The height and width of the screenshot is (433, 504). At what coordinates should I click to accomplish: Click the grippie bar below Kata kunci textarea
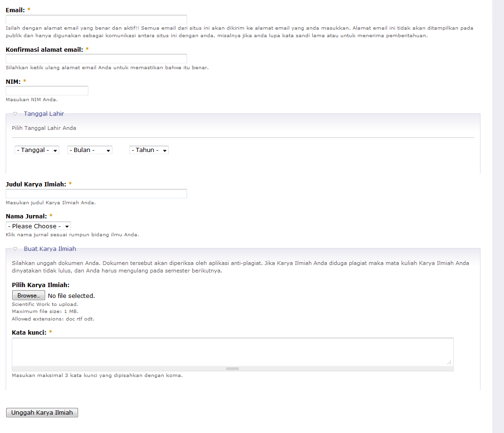click(232, 369)
